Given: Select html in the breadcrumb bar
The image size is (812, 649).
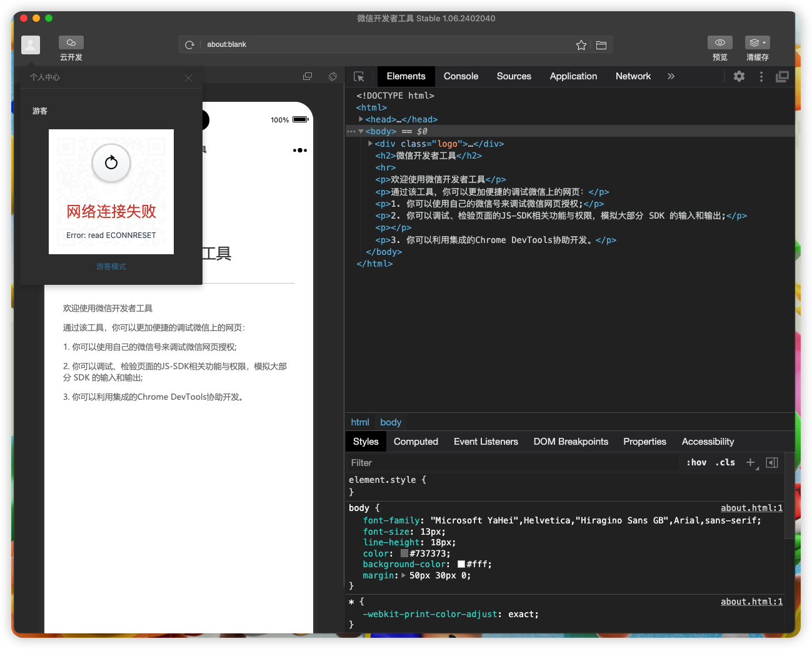Looking at the screenshot, I should pos(360,422).
